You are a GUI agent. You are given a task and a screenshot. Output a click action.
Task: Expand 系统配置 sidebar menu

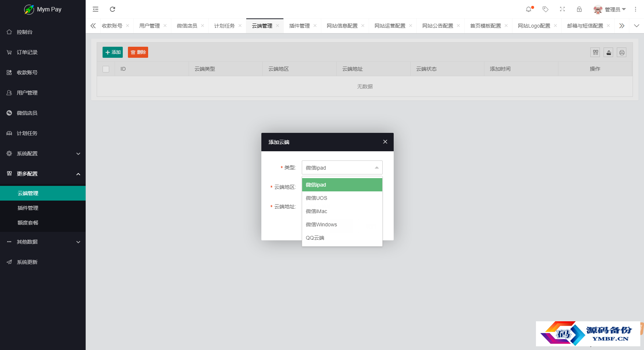(x=43, y=153)
